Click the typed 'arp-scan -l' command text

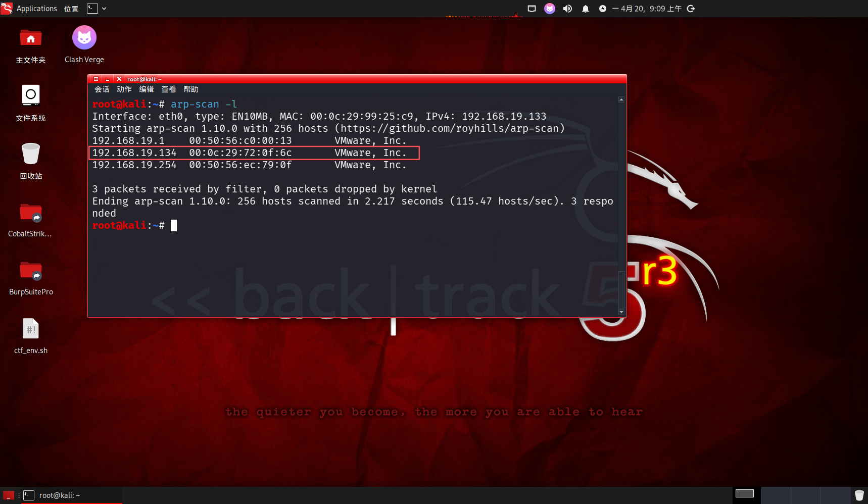pos(204,104)
